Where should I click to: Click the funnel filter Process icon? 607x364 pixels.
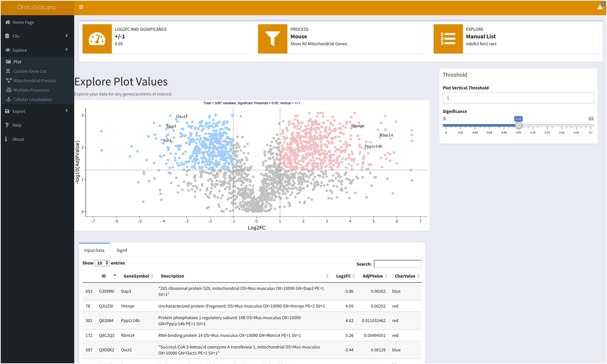tap(272, 39)
